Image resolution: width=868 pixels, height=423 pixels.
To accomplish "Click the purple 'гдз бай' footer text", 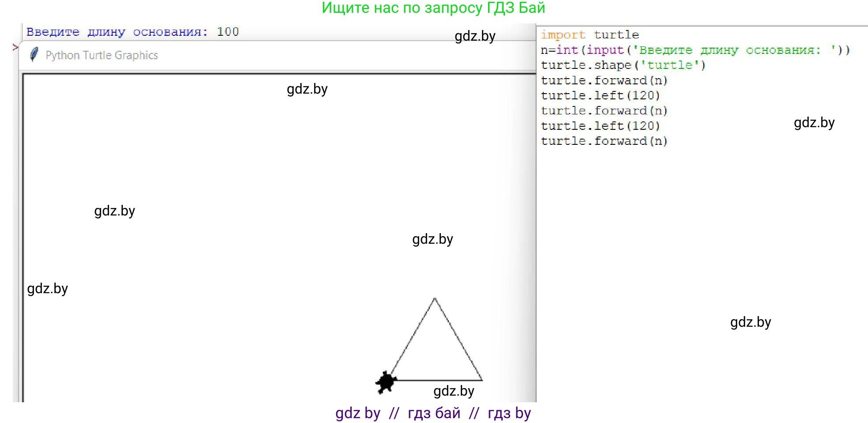I will 434,413.
